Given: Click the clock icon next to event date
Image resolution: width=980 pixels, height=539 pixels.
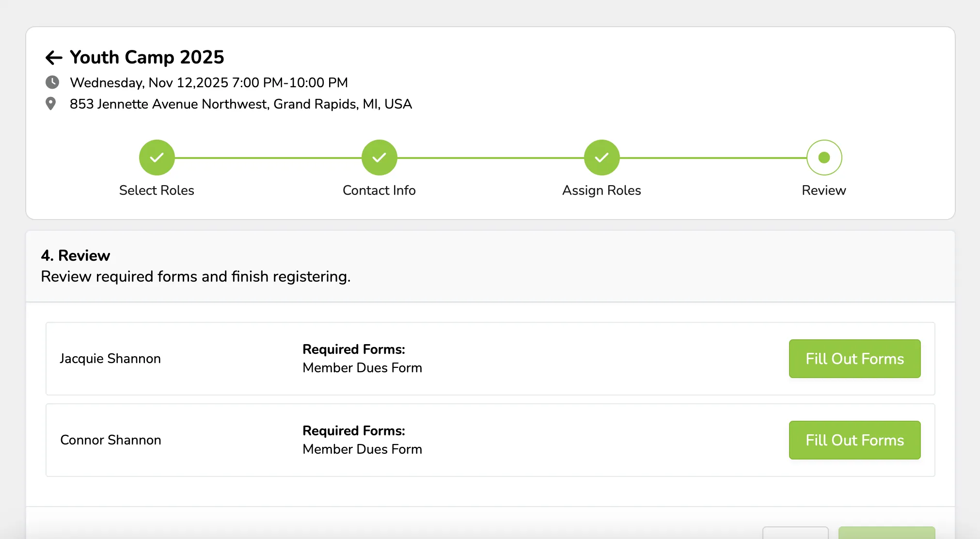Looking at the screenshot, I should (52, 82).
